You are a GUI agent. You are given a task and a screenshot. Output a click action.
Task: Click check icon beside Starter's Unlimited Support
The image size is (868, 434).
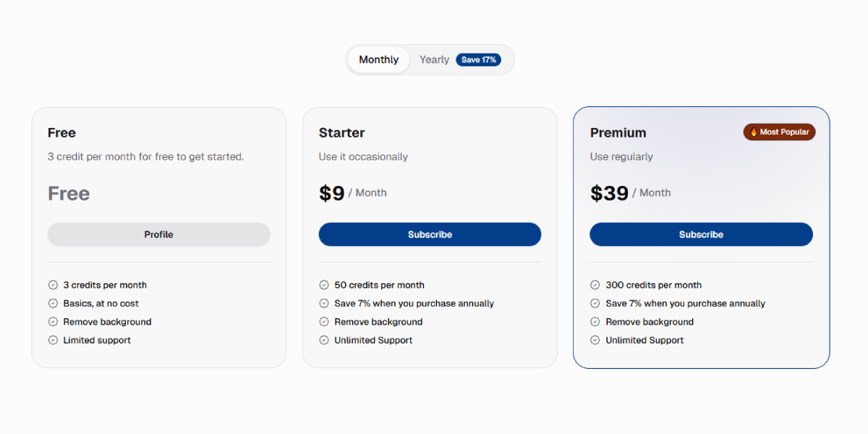324,340
